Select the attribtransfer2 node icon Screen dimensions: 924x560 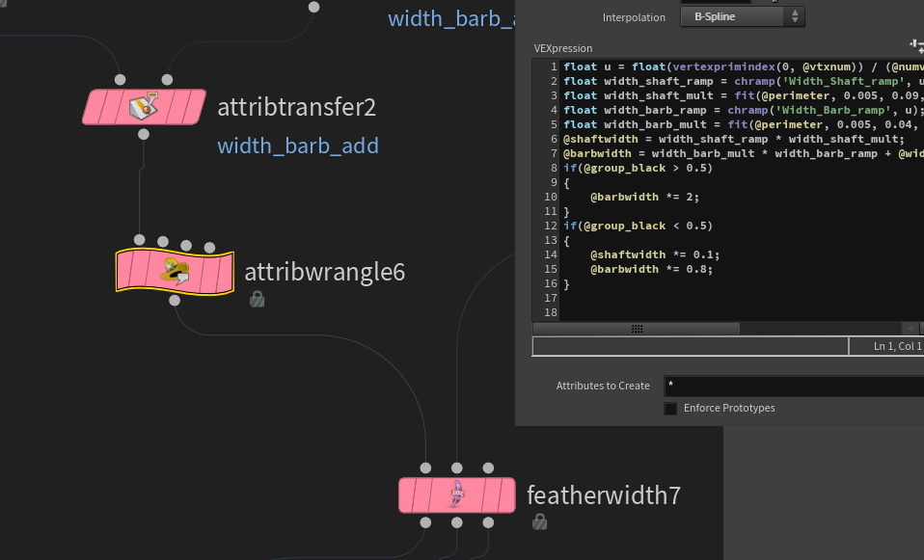[x=145, y=107]
